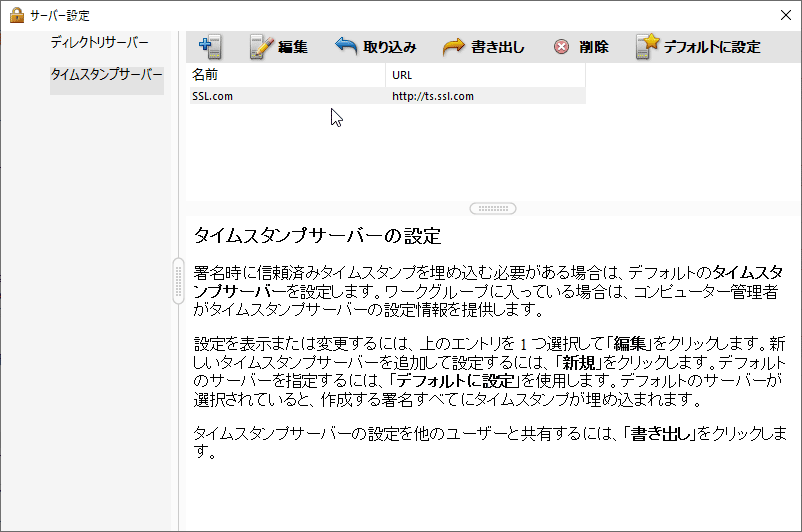The height and width of the screenshot is (532, 802).
Task: Click the http://ts.ssl.com URL cell
Action: pyautogui.click(x=432, y=96)
